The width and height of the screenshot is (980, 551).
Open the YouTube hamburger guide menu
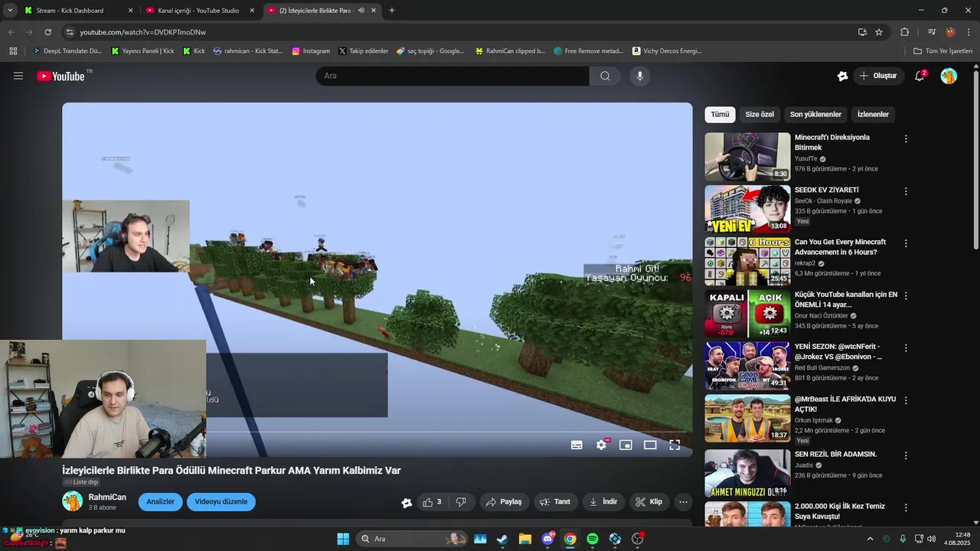18,76
